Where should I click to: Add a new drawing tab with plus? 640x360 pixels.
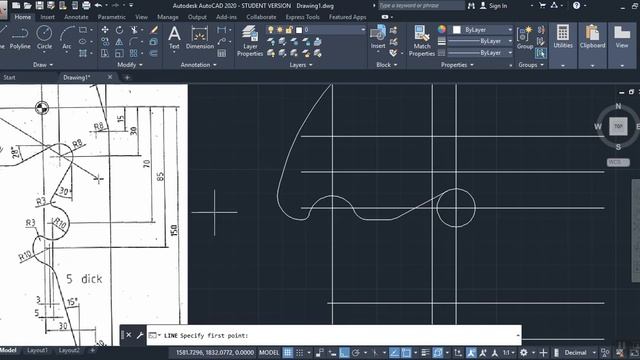127,77
